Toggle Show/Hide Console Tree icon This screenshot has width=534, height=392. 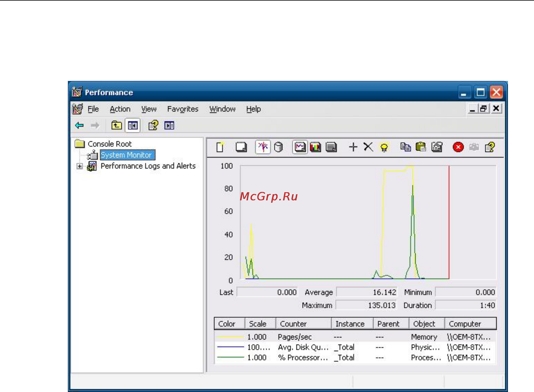click(x=132, y=126)
